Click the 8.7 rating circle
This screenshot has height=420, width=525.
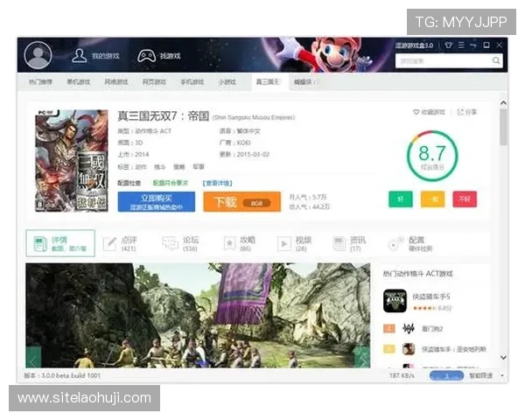tap(432, 156)
